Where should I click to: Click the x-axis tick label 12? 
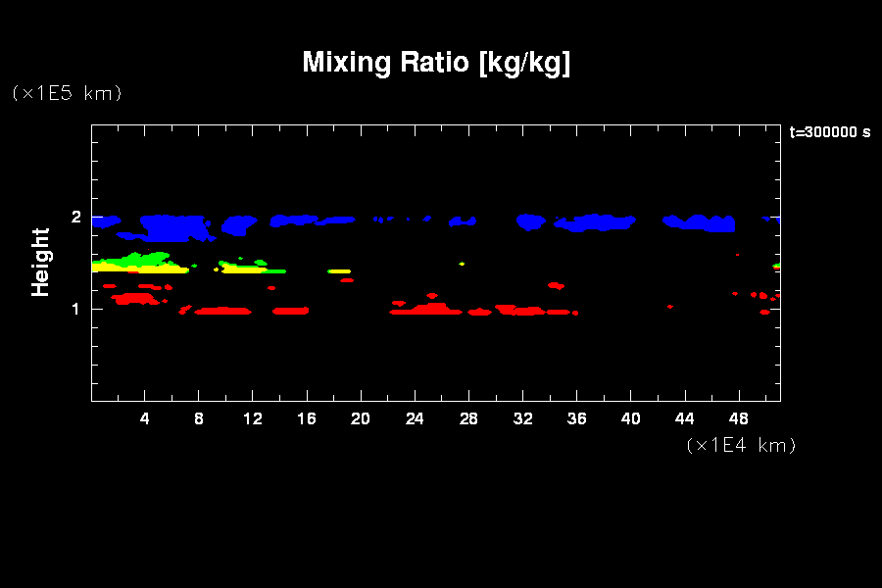coord(253,418)
